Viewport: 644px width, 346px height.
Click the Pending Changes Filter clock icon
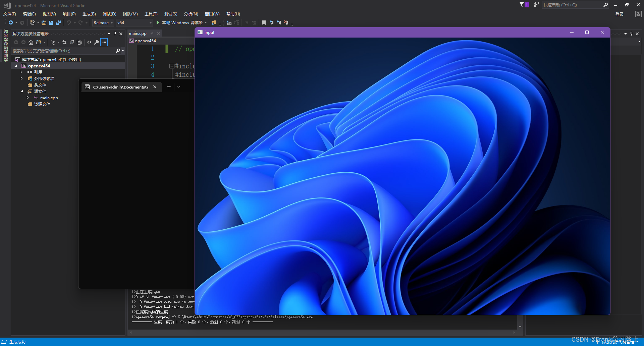[x=53, y=42]
